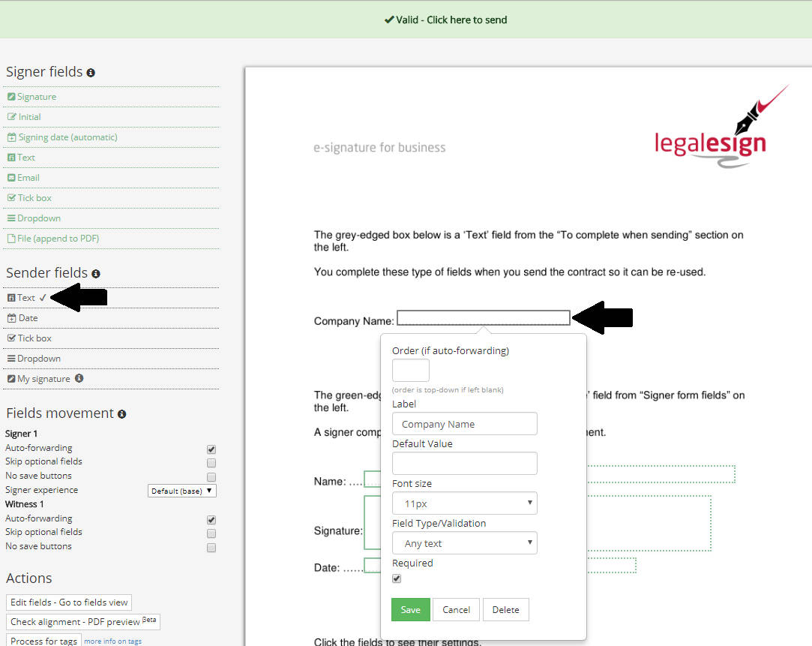The image size is (812, 646).
Task: Save the Company Name field settings
Action: pyautogui.click(x=410, y=609)
